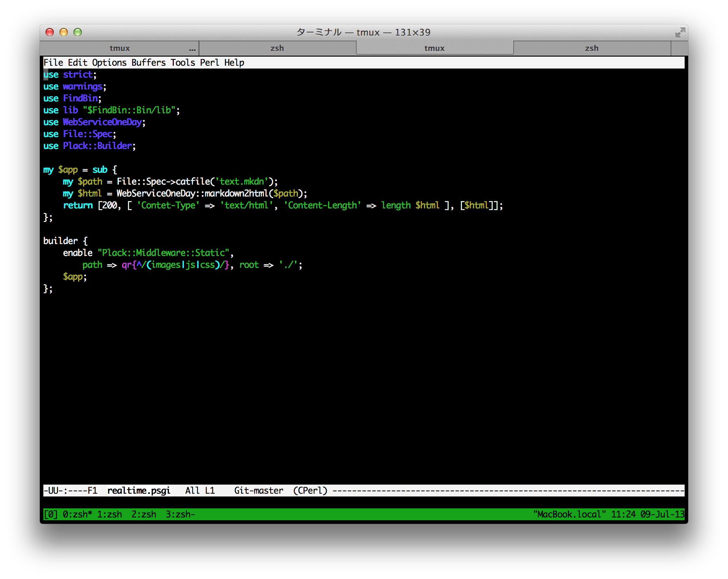Click 'All L1' position indicator

(x=200, y=491)
